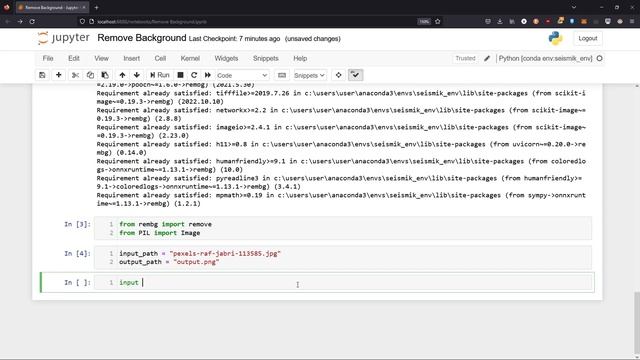Go forward in browser history
Image resolution: width=640 pixels, height=360 pixels.
tap(20, 21)
